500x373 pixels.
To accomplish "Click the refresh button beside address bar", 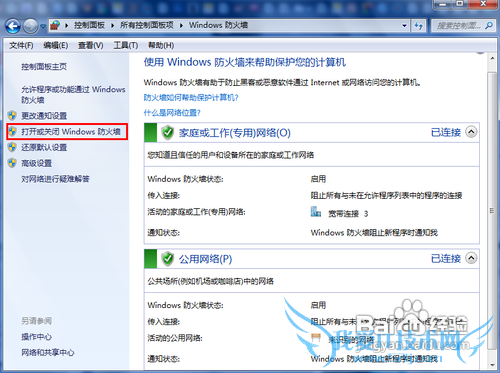I will tap(419, 26).
